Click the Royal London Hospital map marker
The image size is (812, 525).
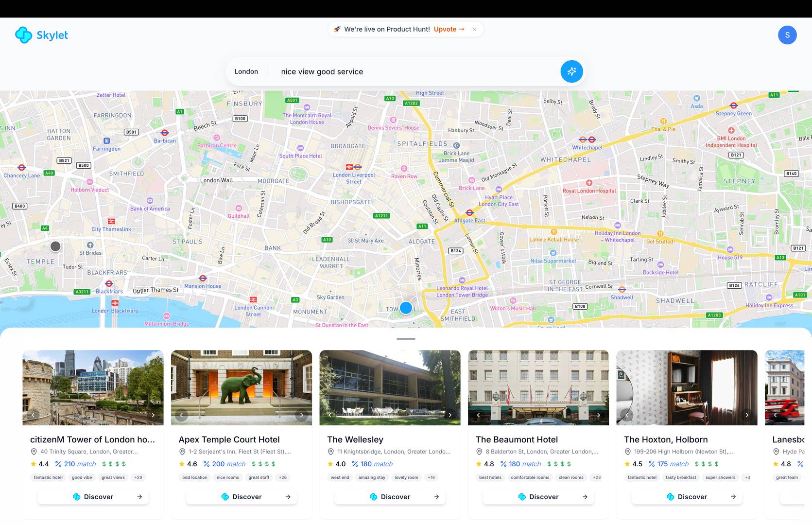[x=589, y=183]
